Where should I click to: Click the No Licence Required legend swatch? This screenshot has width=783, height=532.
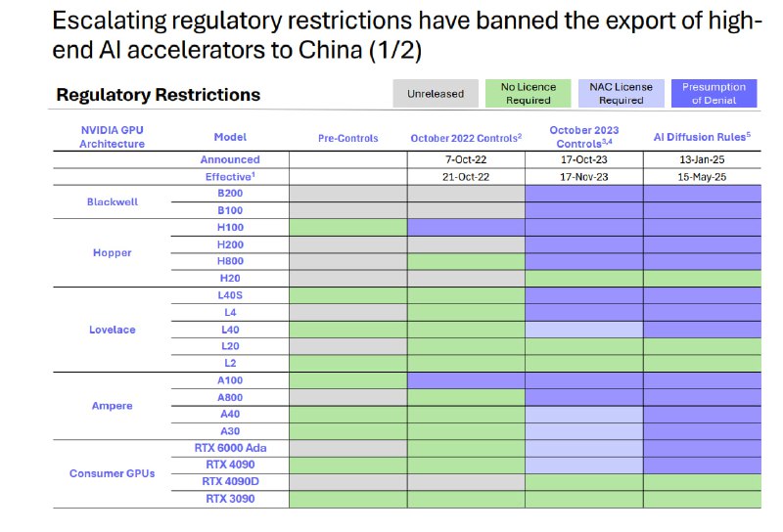pos(528,93)
